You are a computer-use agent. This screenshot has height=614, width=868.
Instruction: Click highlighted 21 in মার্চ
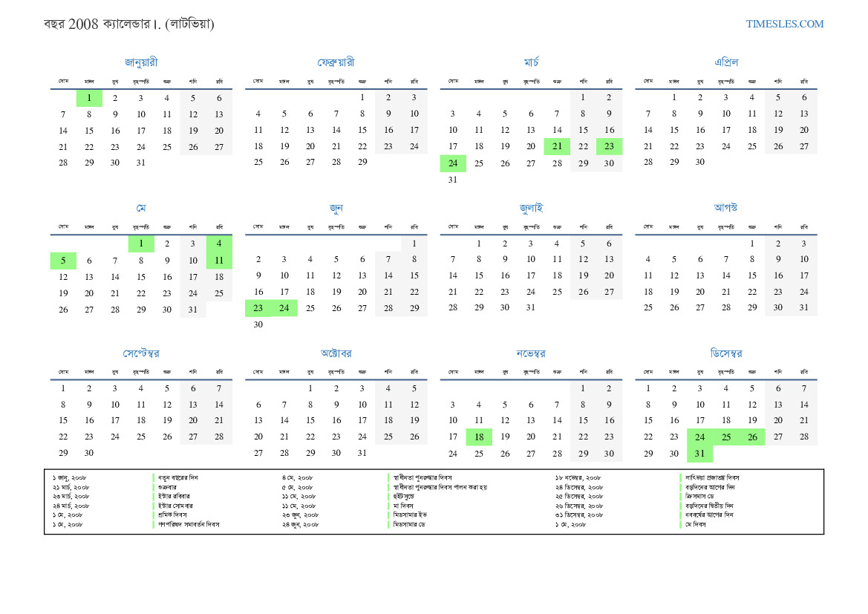pos(557,146)
